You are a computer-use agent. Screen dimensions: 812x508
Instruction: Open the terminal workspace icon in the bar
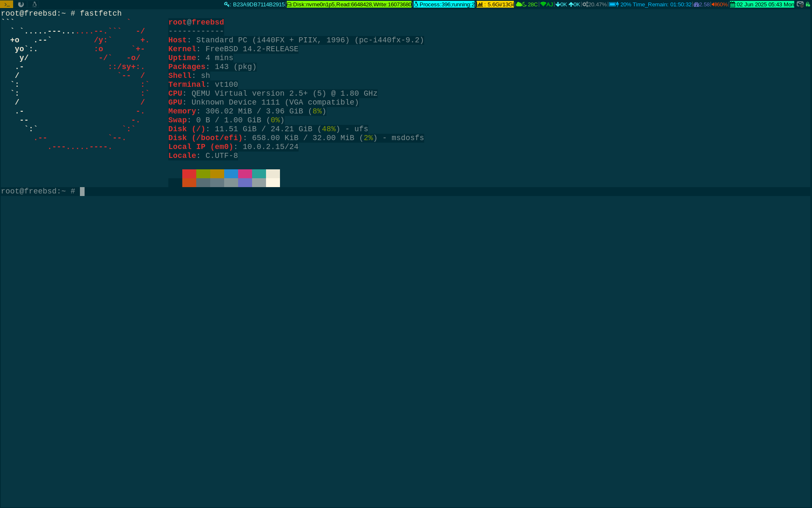6,4
